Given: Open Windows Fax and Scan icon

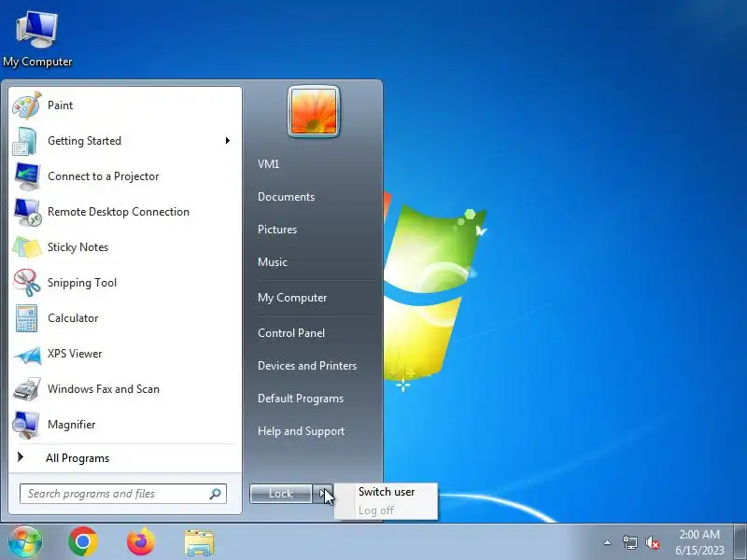Looking at the screenshot, I should (x=27, y=389).
